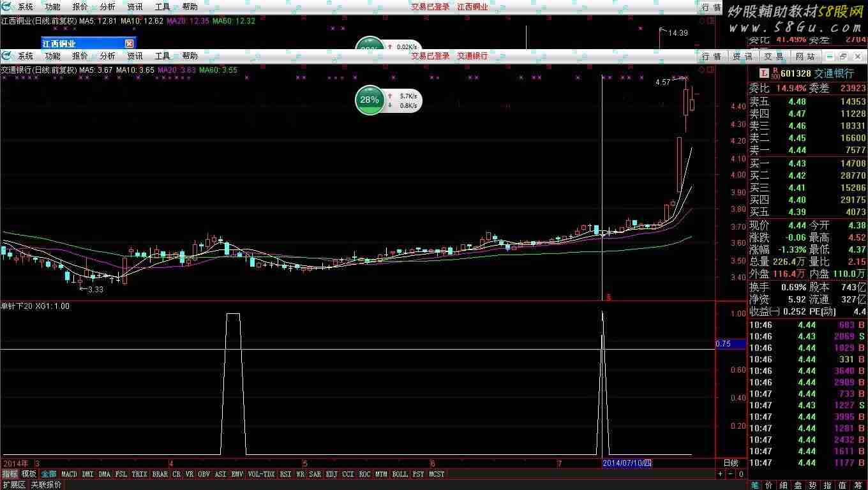Click the 日线 period label
868x490 pixels.
coord(731,463)
